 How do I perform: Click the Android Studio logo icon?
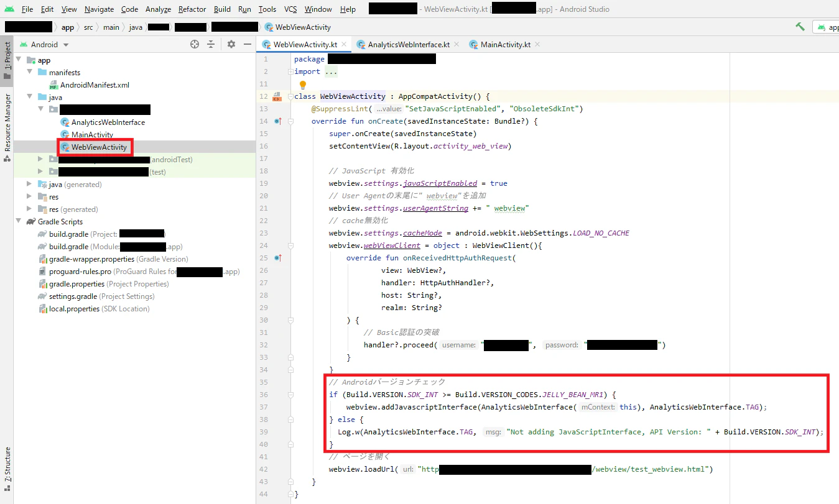[x=9, y=9]
